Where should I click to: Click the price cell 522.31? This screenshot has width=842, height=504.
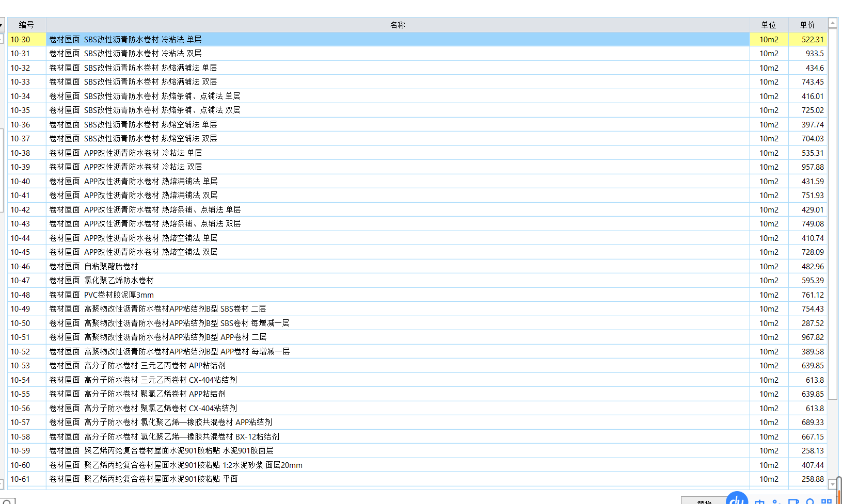point(807,39)
